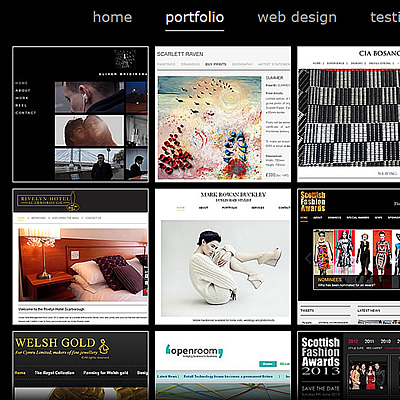400x400 pixels.
Task: Open the partially visible testimonials menu item
Action: (385, 17)
